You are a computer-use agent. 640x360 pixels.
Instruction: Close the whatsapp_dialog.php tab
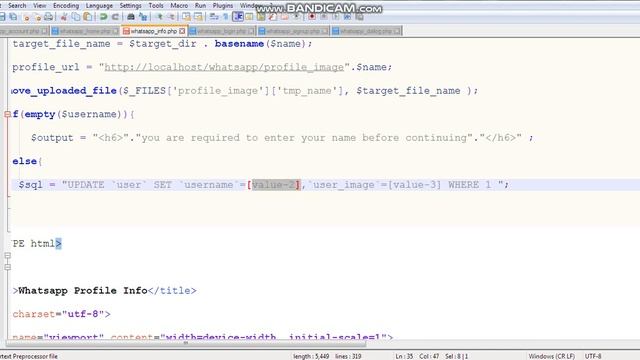coord(397,31)
